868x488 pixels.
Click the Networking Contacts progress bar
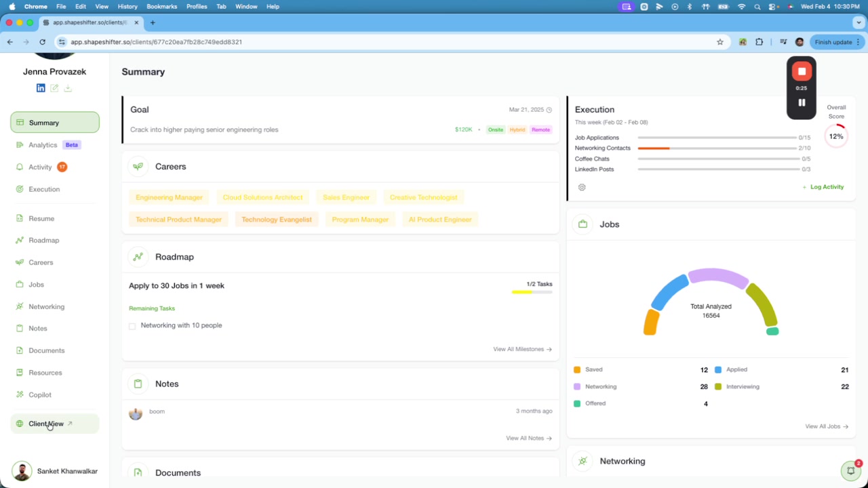click(717, 148)
